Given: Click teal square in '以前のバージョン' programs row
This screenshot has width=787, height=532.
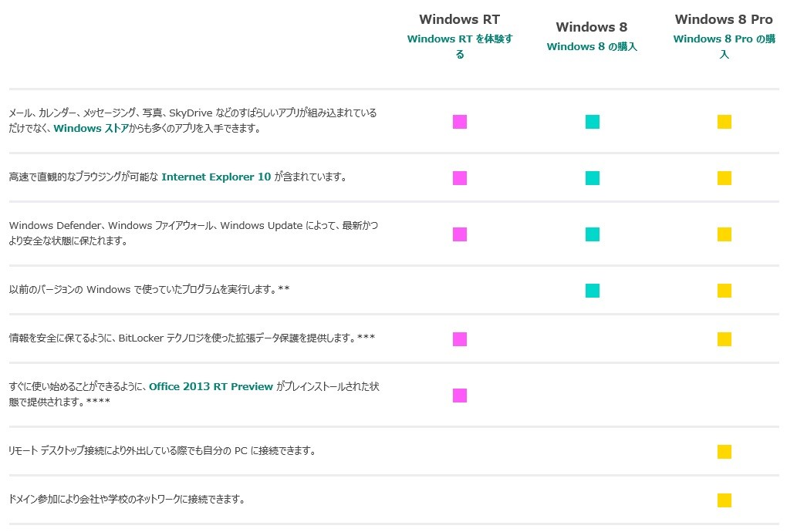Looking at the screenshot, I should coord(593,291).
